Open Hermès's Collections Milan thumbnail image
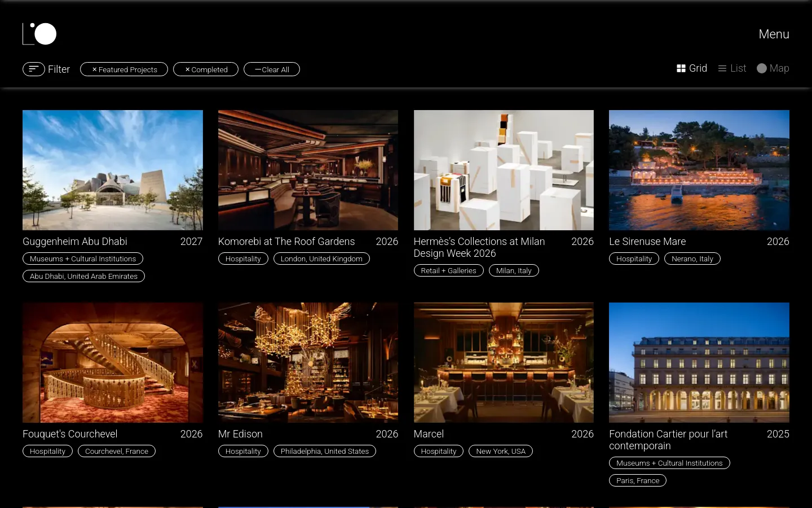812x508 pixels. coord(504,170)
